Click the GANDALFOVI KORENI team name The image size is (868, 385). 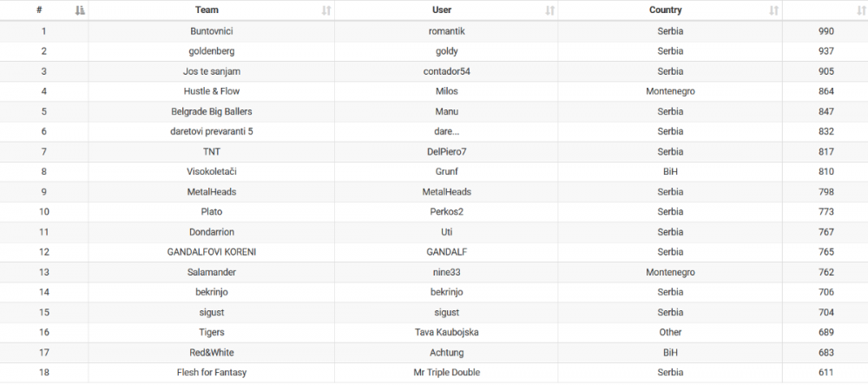212,252
